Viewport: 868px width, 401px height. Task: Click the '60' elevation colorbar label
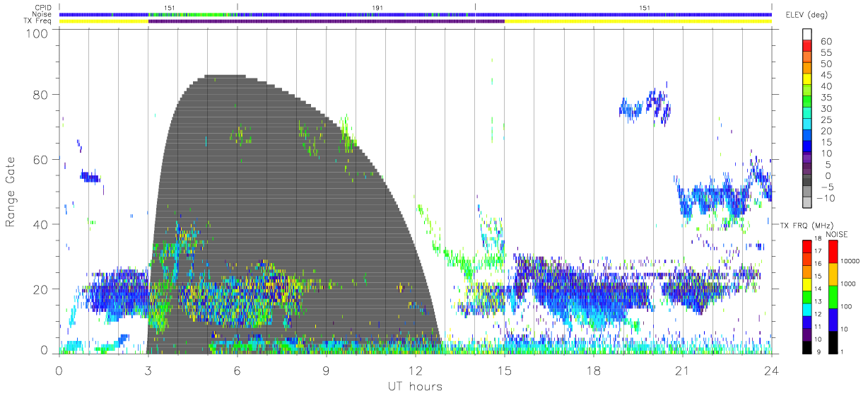827,41
